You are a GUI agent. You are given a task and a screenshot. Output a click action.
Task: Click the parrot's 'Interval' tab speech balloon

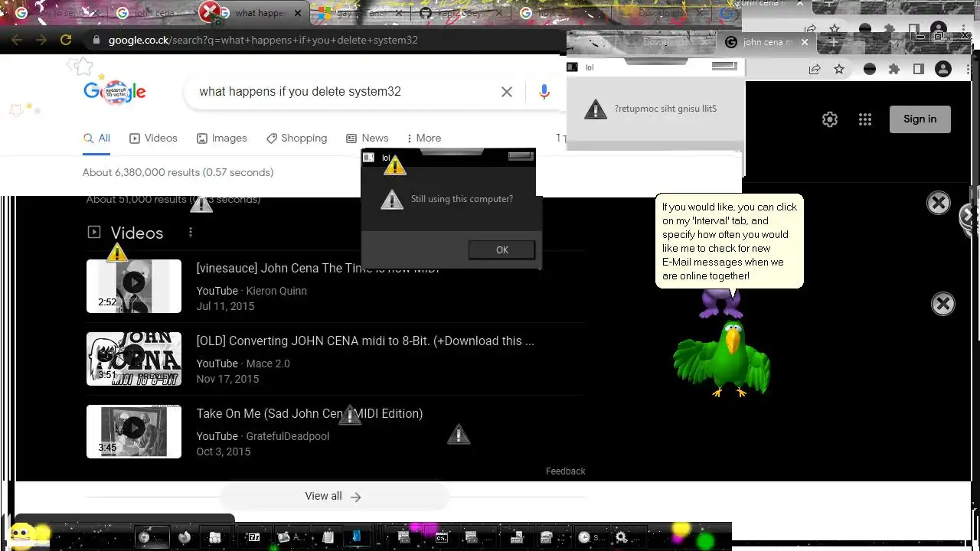click(729, 241)
